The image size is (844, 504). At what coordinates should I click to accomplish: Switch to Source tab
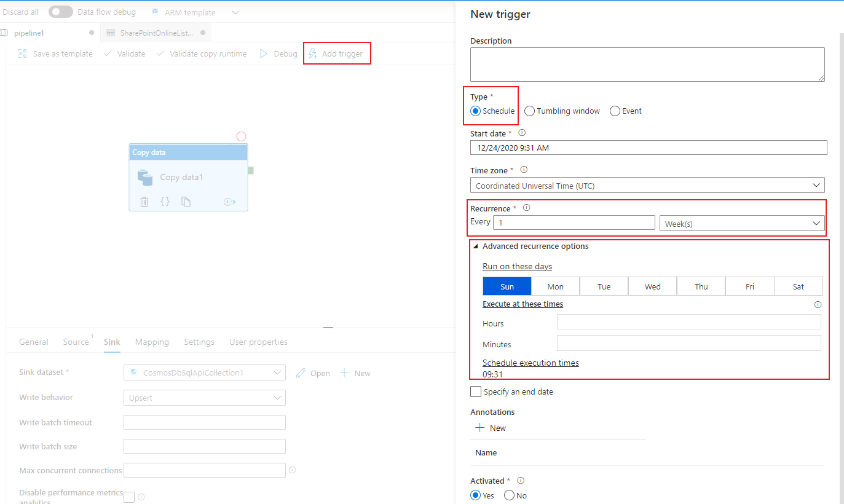tap(76, 342)
